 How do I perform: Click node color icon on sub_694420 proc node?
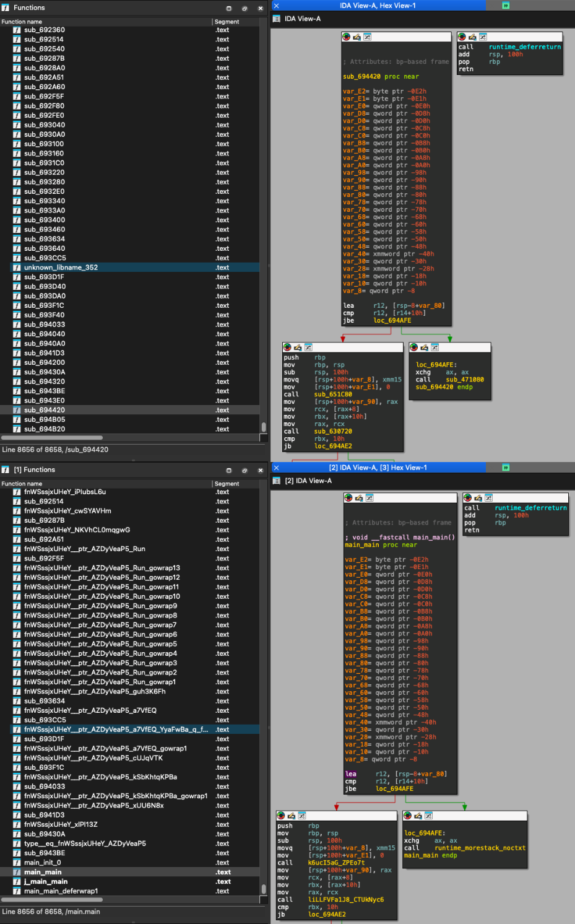(x=347, y=37)
